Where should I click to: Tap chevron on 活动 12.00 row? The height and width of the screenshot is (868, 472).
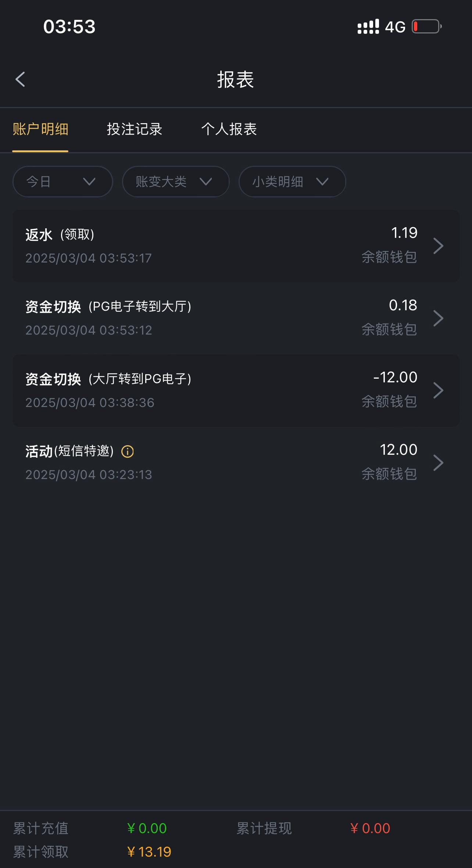tap(438, 463)
